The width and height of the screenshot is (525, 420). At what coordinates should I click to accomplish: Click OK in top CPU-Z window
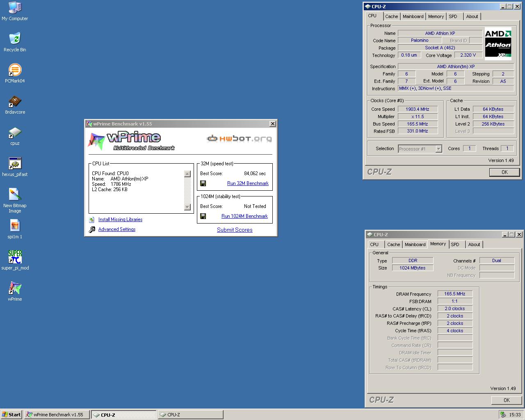tap(504, 172)
